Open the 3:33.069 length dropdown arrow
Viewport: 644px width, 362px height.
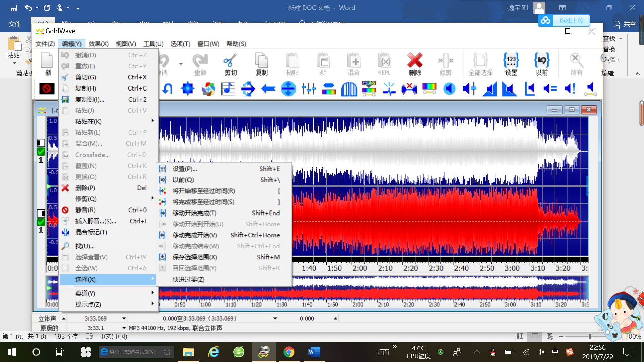pyautogui.click(x=124, y=318)
